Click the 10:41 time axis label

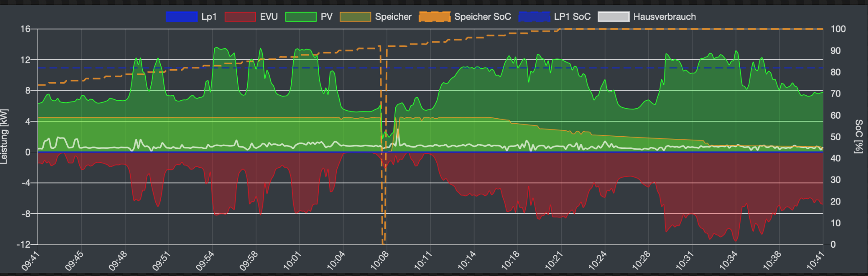click(815, 261)
